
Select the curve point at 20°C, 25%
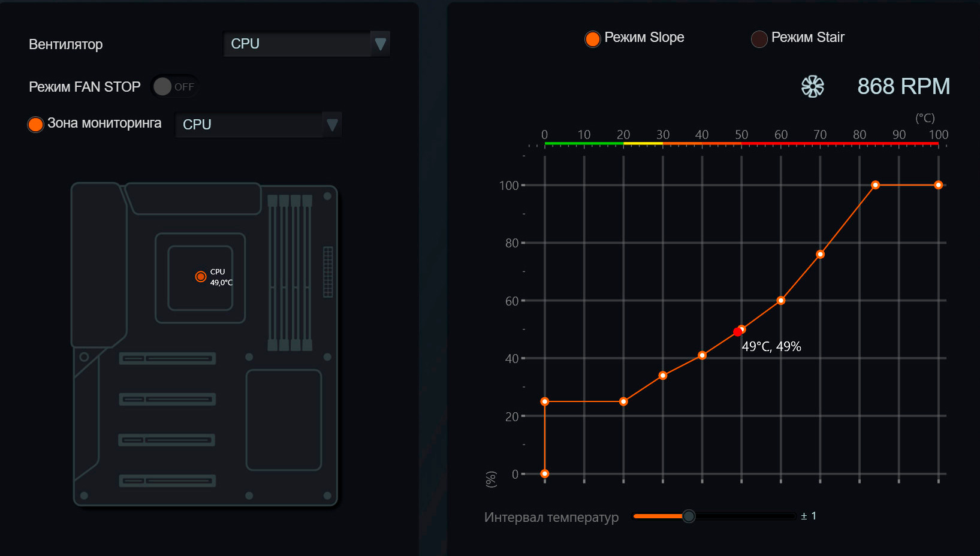(623, 401)
